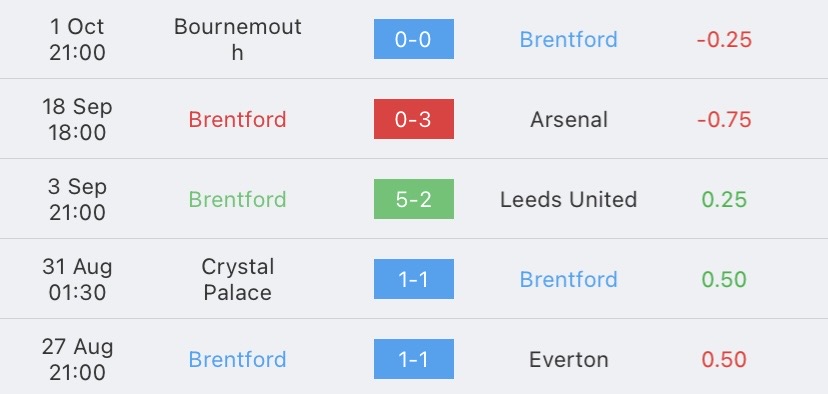Viewport: 828px width, 394px height.
Task: Select red Brentford in the Arsenal row
Action: click(x=238, y=119)
